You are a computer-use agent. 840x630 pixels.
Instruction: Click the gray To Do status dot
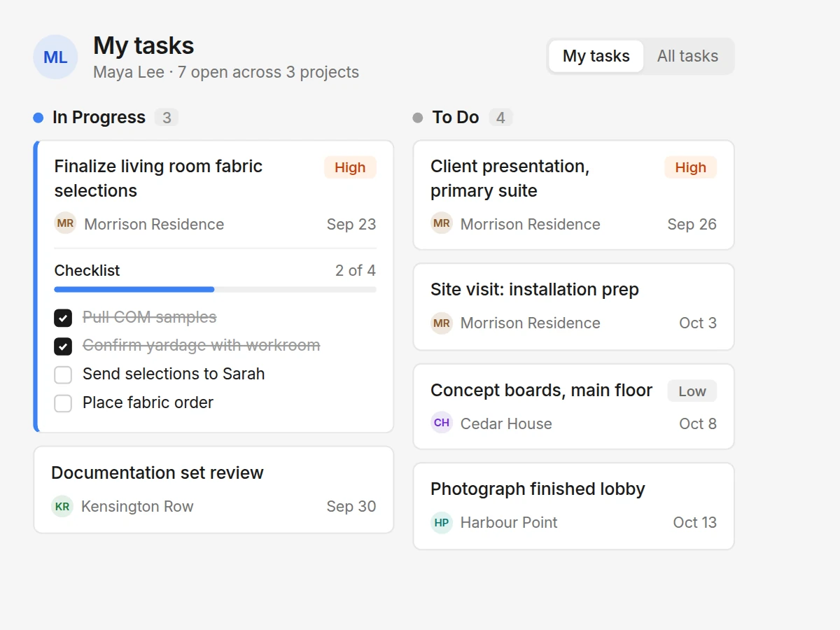418,118
